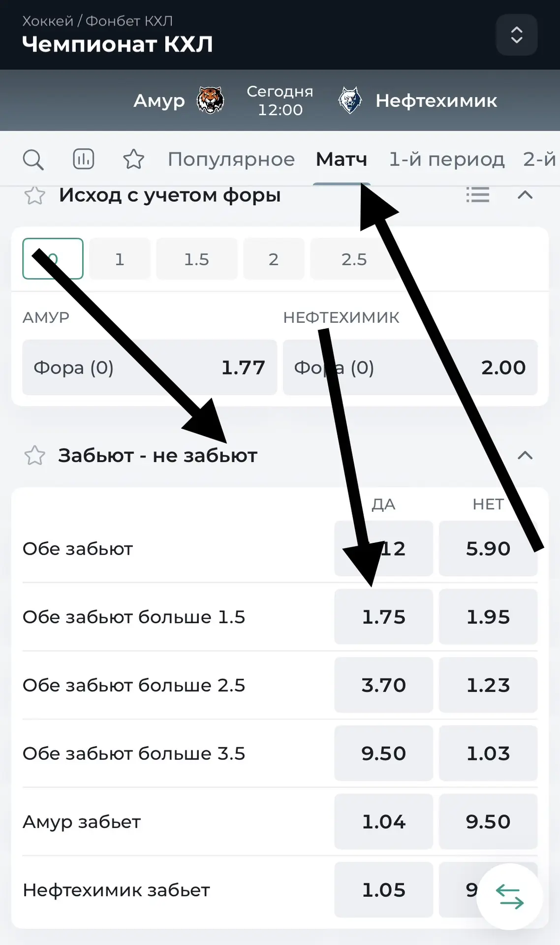Viewport: 560px width, 945px height.
Task: Tap the favorites star in tab bar
Action: [133, 159]
